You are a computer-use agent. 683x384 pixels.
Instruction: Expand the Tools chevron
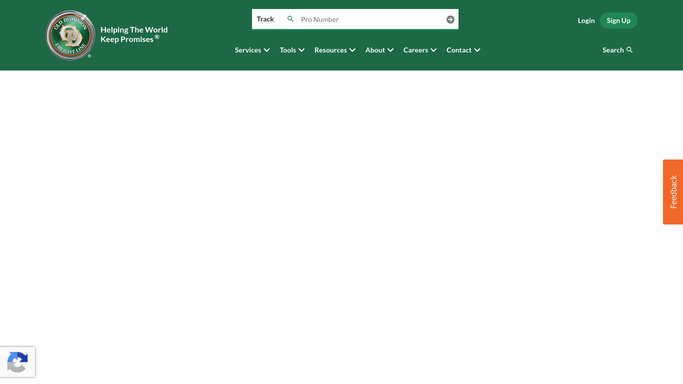point(301,50)
